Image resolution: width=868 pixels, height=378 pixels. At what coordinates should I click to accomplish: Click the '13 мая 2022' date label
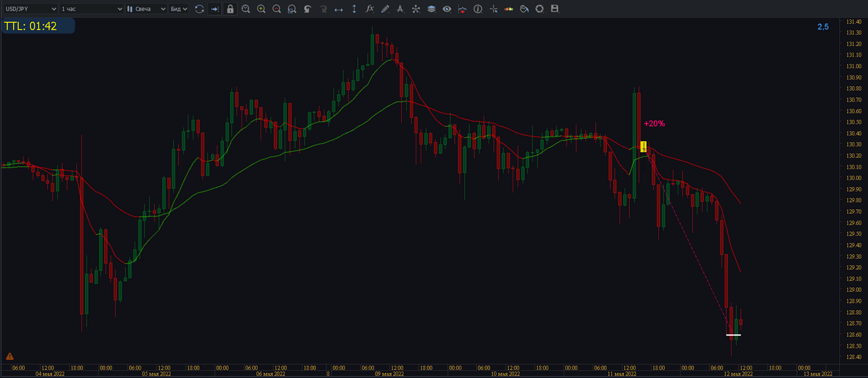pos(819,373)
